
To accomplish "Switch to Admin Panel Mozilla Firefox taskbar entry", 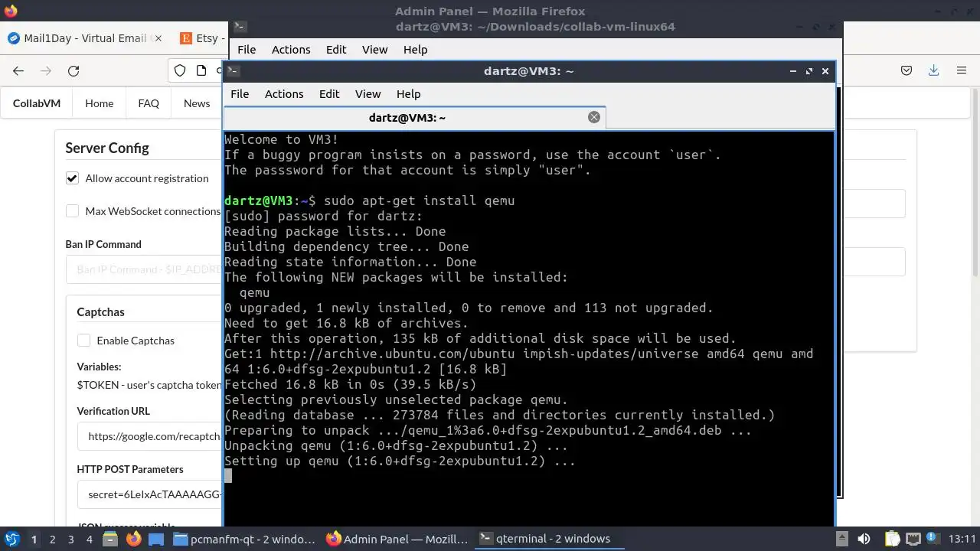I will pos(397,539).
